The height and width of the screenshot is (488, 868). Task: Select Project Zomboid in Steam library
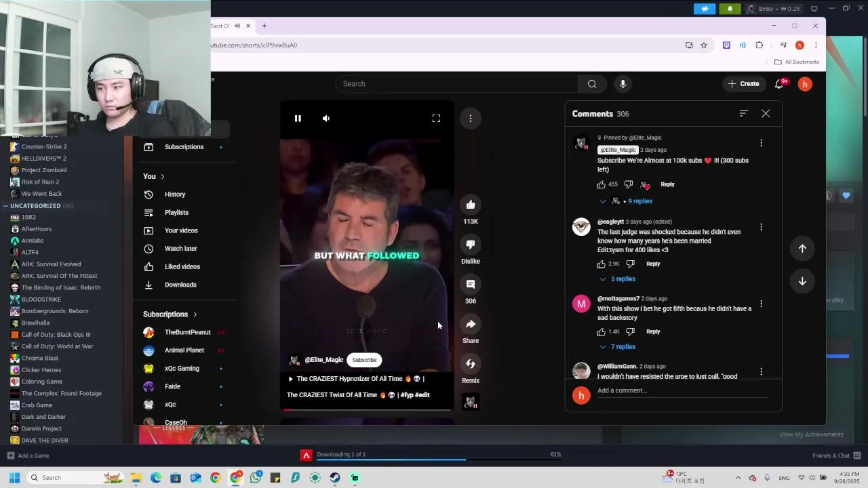(44, 170)
